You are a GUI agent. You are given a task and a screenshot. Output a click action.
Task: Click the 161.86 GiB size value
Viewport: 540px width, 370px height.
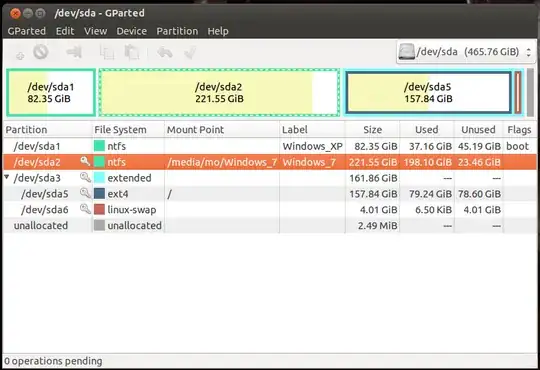coord(373,178)
